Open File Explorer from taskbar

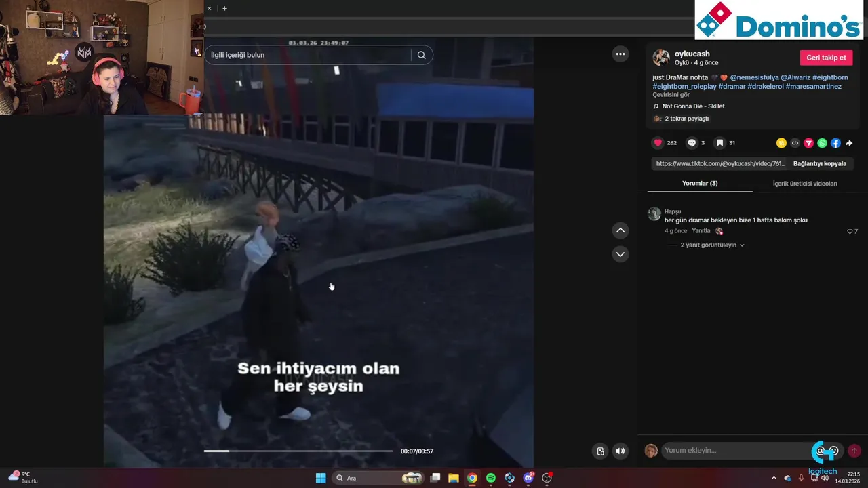click(x=454, y=478)
